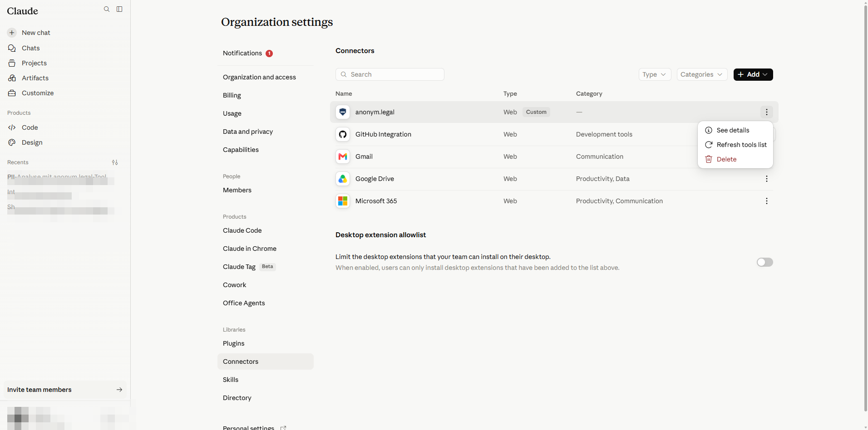Toggle the desktop extension allowlist switch
Viewport: 868px width, 430px height.
(765, 262)
